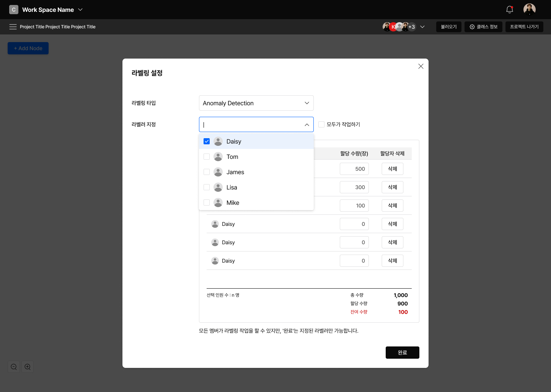Click the 완료 button
Image resolution: width=551 pixels, height=392 pixels.
click(403, 353)
